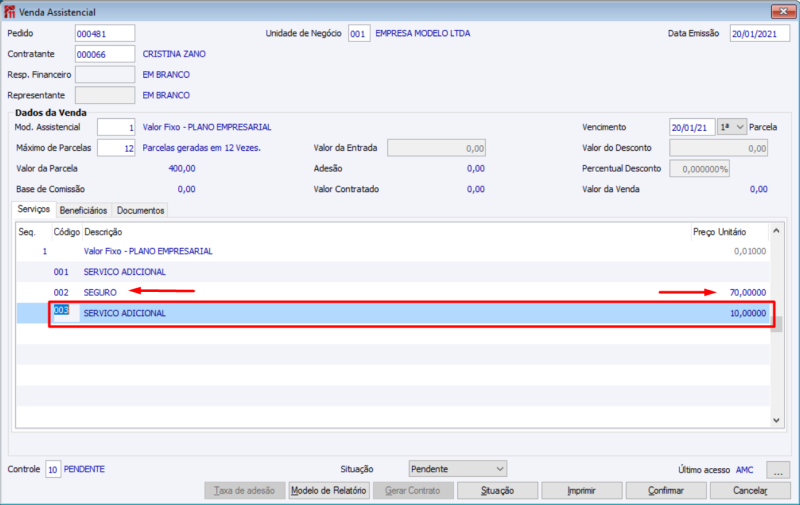
Task: Click Parcelas geradas em 12 Vezes text
Action: tap(202, 148)
